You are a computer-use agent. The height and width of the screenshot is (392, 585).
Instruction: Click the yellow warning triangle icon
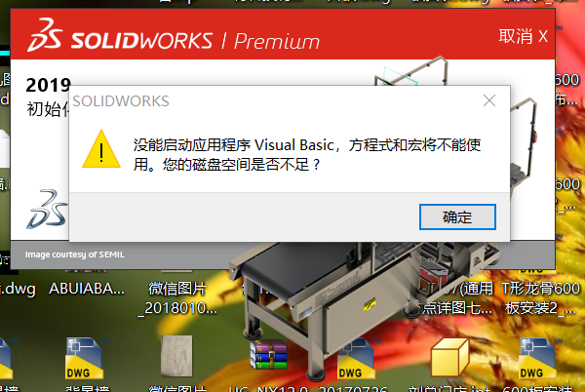[x=101, y=149]
